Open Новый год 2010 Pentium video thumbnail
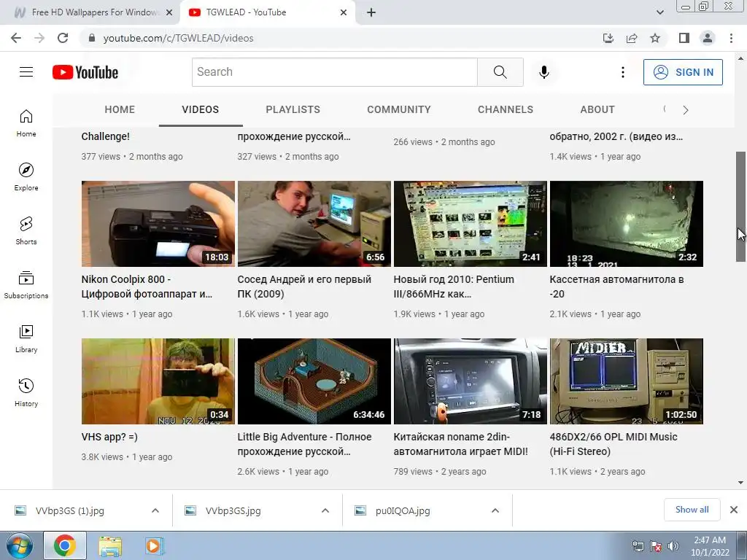Screen dimensions: 747x560 (471, 224)
